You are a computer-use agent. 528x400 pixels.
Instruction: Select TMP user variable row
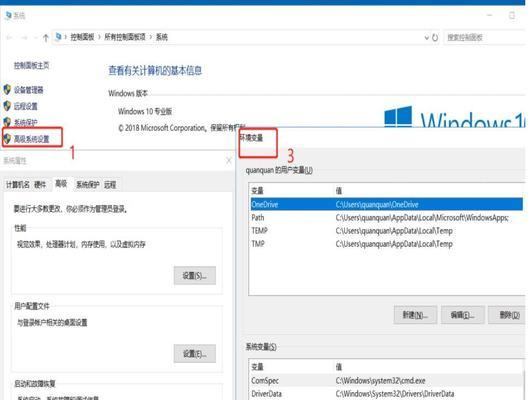point(387,244)
